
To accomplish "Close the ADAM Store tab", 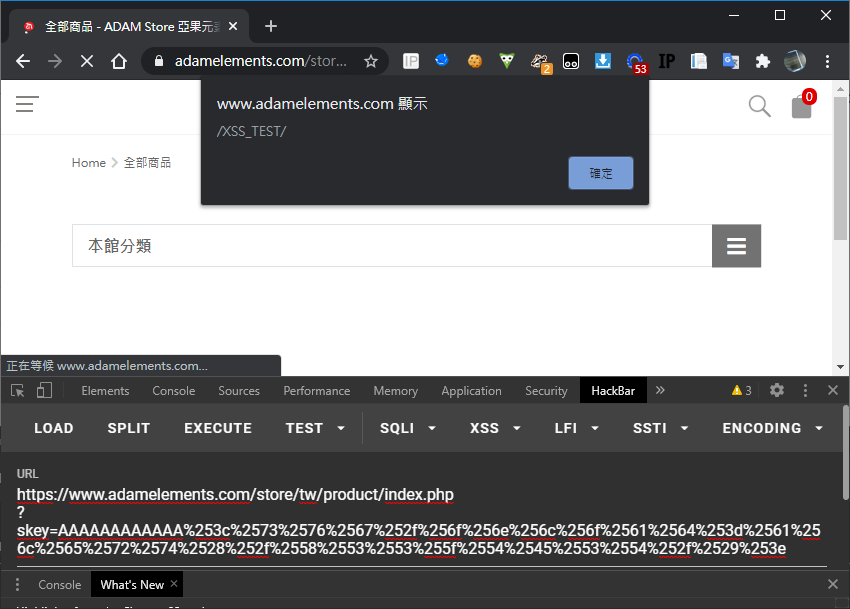I will 233,26.
